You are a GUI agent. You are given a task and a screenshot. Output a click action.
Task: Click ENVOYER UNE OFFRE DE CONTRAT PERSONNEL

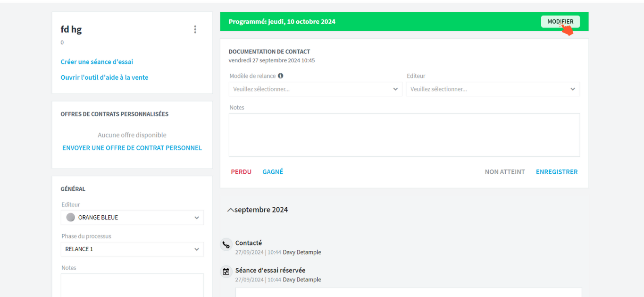click(132, 148)
